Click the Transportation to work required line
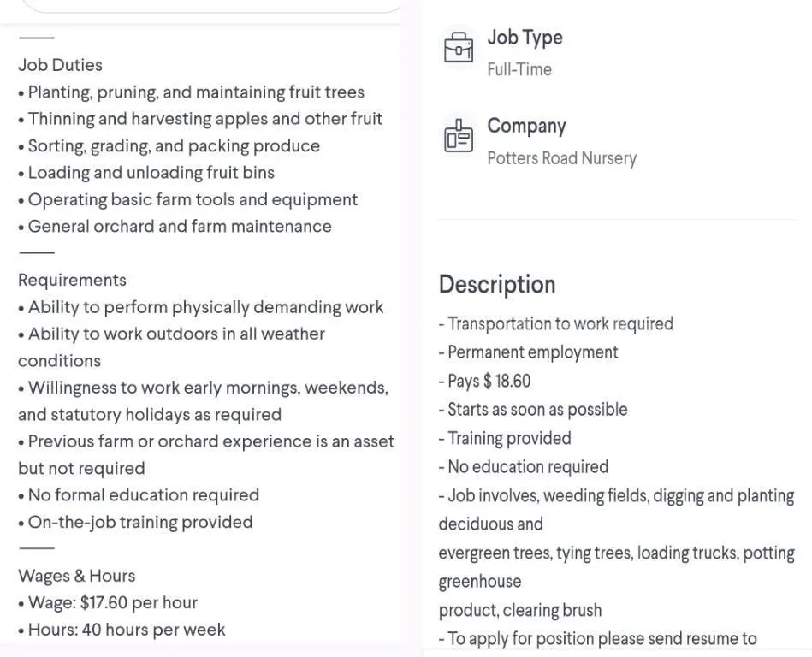812x657 pixels. (555, 323)
